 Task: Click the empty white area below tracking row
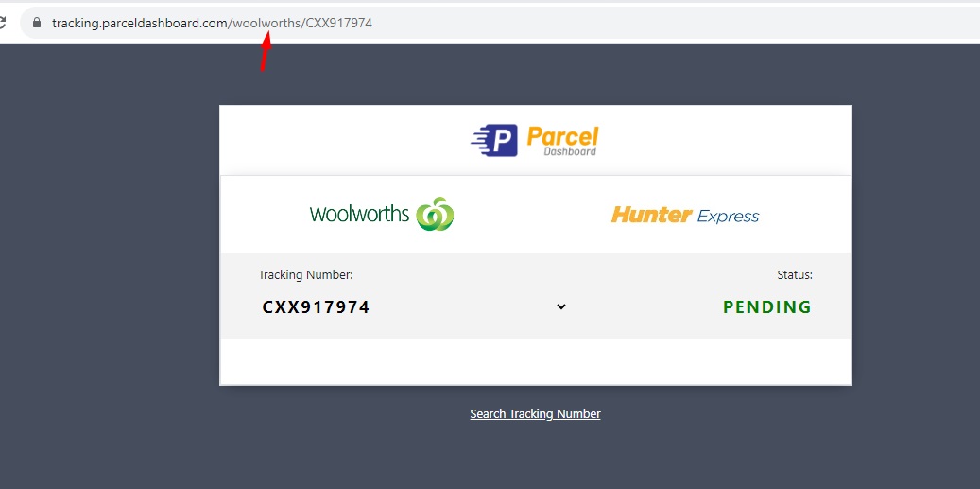536,360
